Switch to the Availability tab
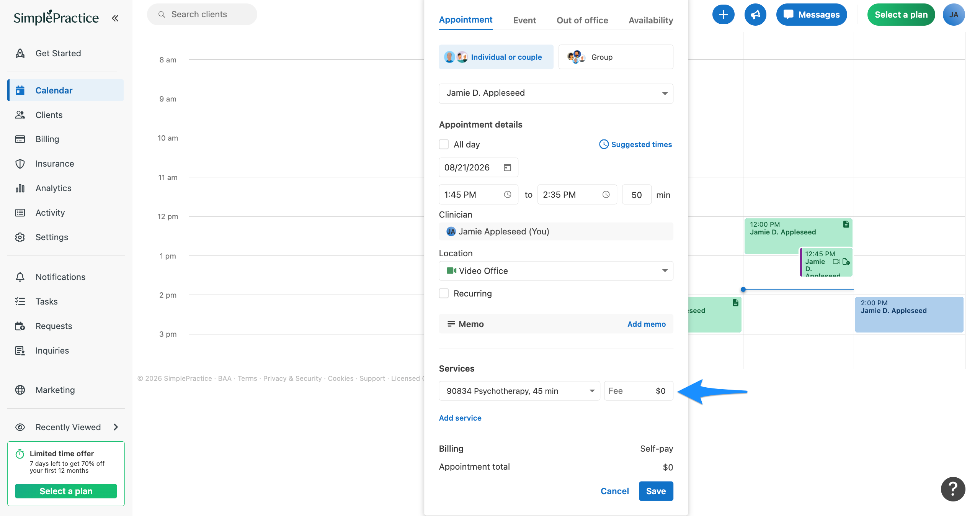Image resolution: width=980 pixels, height=516 pixels. tap(651, 20)
